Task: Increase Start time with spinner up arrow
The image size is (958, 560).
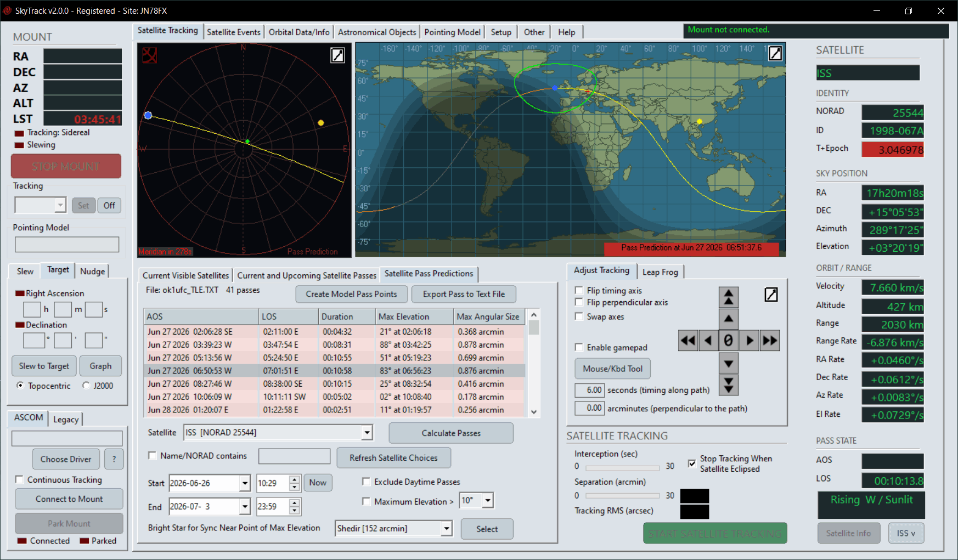Action: coord(295,479)
